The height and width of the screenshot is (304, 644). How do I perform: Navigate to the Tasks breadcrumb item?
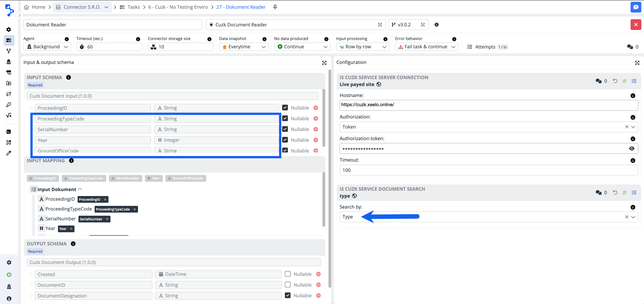click(133, 7)
